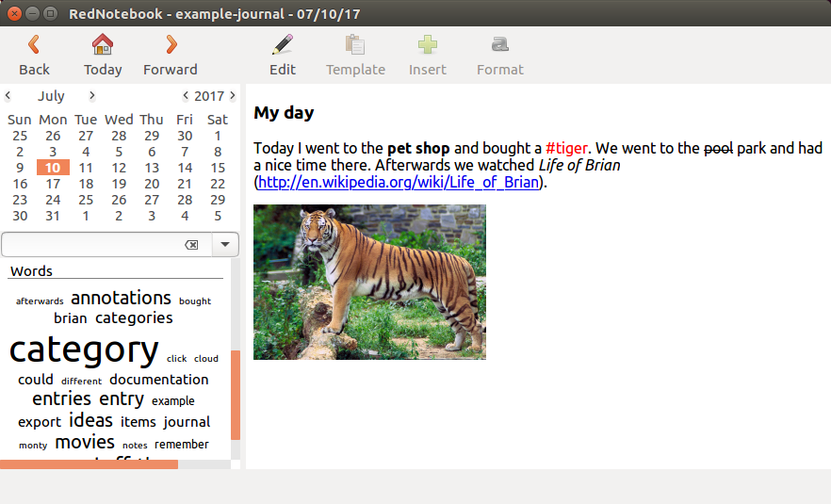
Task: Click the word cloud horizontal scrollbar
Action: pos(89,464)
